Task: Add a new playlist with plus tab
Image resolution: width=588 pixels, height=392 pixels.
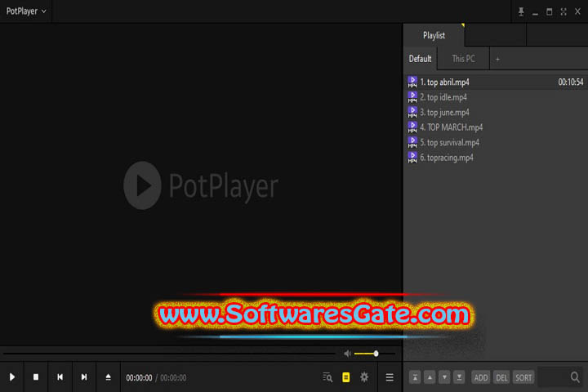Action: 497,60
